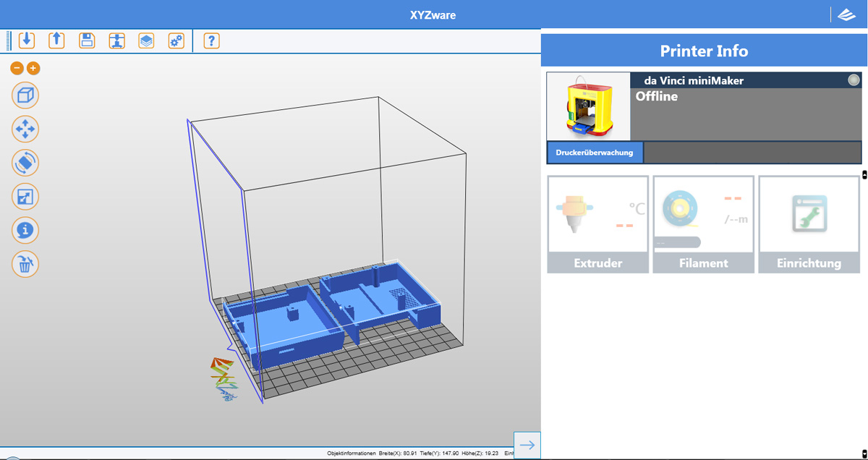
Task: Switch to the Druckerüberwachung tab
Action: tap(595, 153)
